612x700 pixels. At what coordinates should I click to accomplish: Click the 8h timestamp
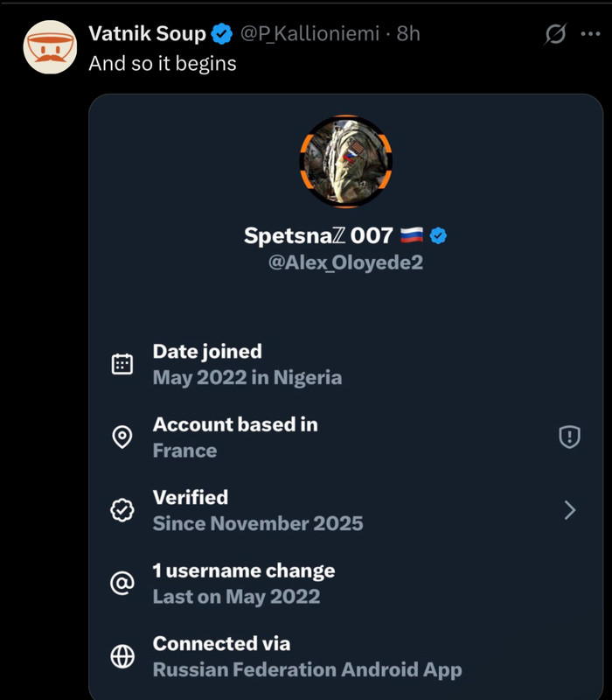pyautogui.click(x=408, y=34)
